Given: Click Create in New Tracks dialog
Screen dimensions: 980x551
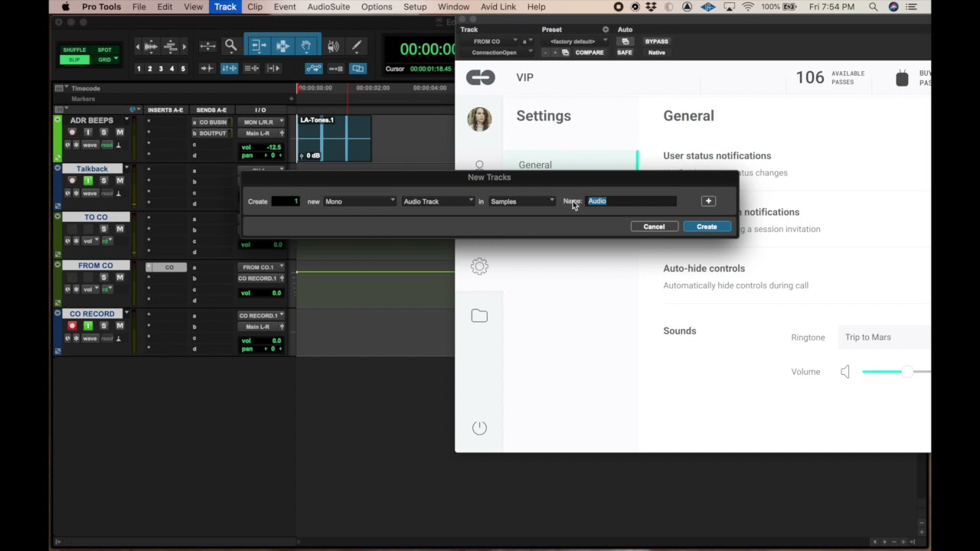Looking at the screenshot, I should (707, 227).
